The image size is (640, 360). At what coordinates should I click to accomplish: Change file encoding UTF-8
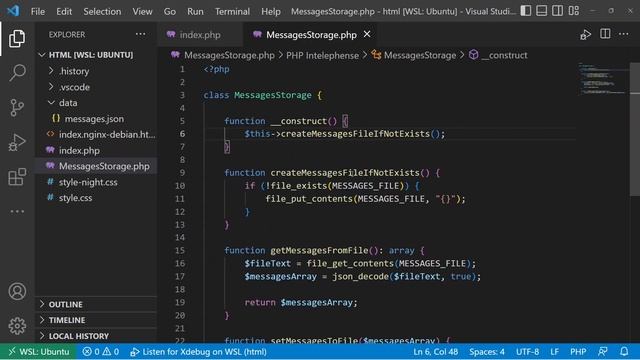tap(527, 351)
